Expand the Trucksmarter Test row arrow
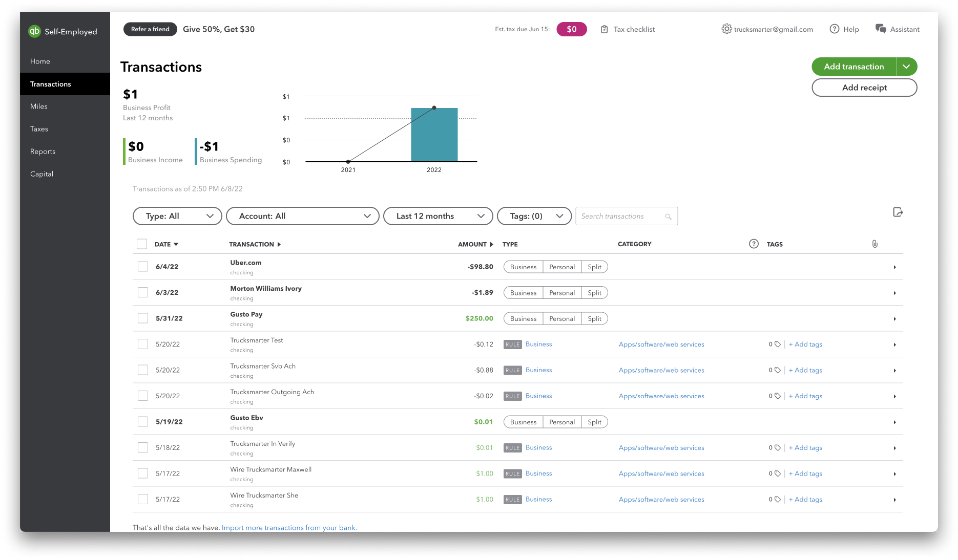Viewport: 958px width, 560px height. (894, 345)
